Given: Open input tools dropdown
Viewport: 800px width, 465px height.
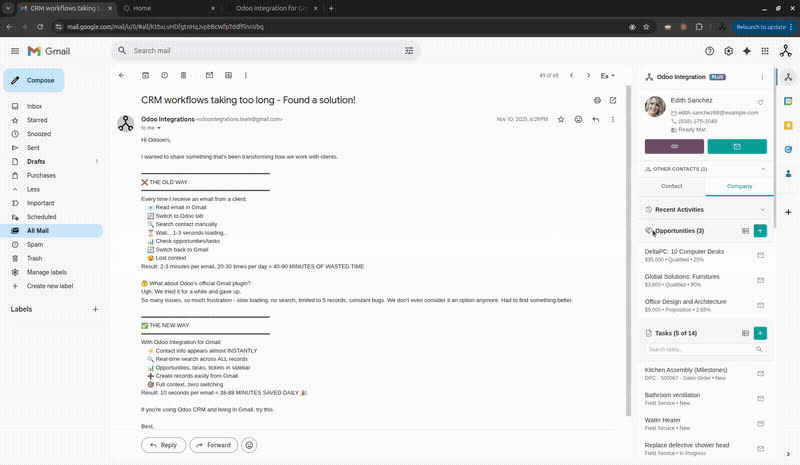Looking at the screenshot, I should point(607,76).
